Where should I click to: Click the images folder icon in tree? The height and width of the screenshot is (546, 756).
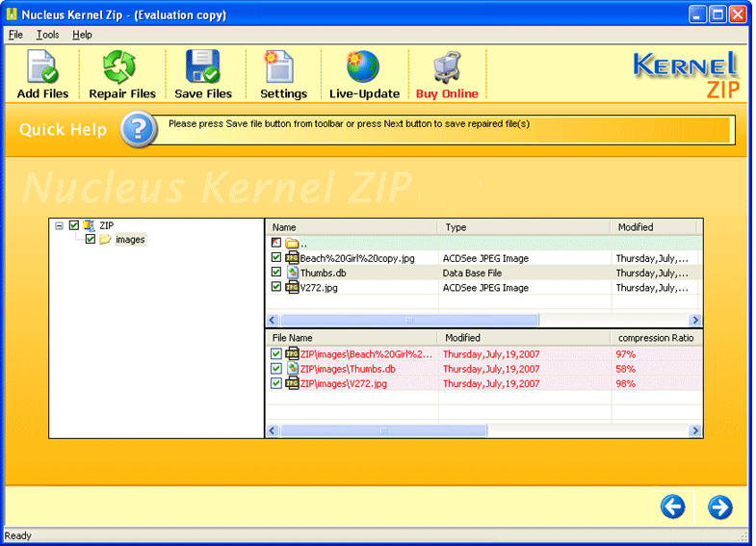[x=105, y=239]
